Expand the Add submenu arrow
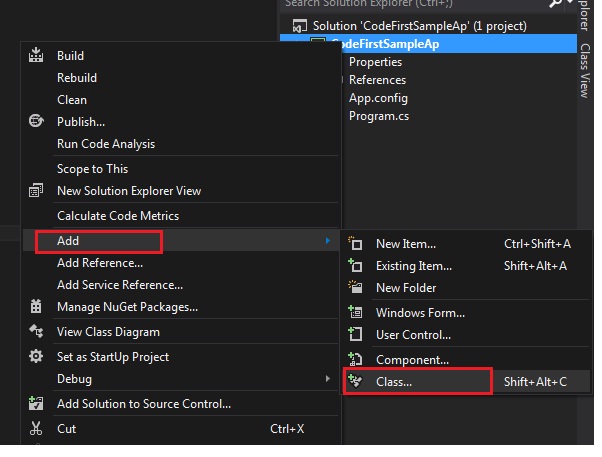Image resolution: width=602 pixels, height=457 pixels. [327, 241]
